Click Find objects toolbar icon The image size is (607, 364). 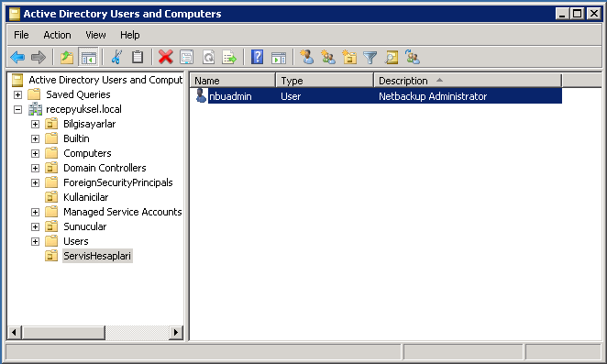coord(392,58)
